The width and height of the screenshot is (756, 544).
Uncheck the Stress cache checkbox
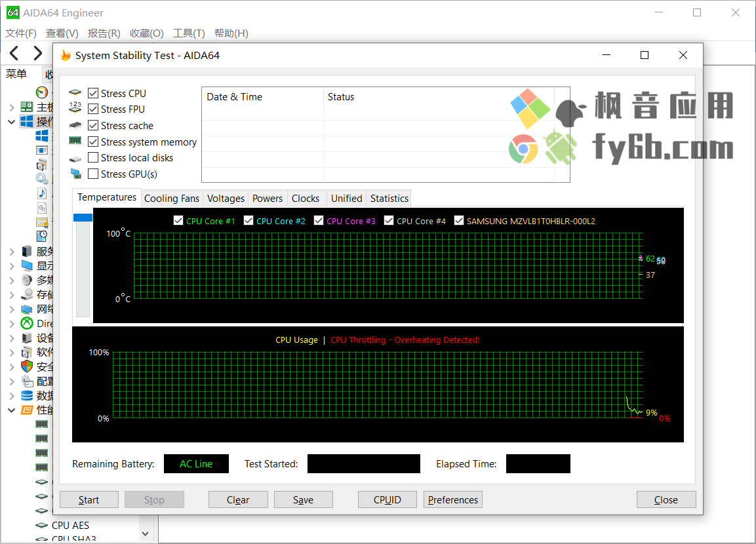click(x=93, y=125)
